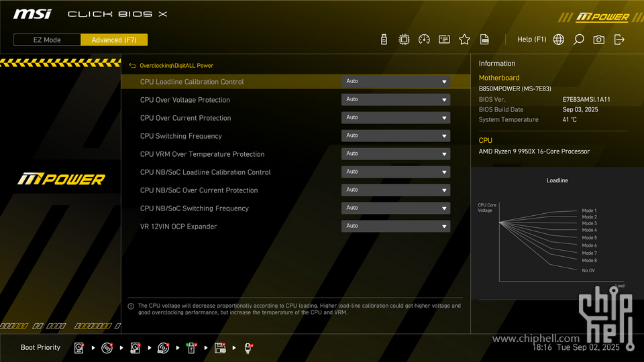Take a screenshot with the camera icon
The width and height of the screenshot is (644, 362).
[598, 40]
